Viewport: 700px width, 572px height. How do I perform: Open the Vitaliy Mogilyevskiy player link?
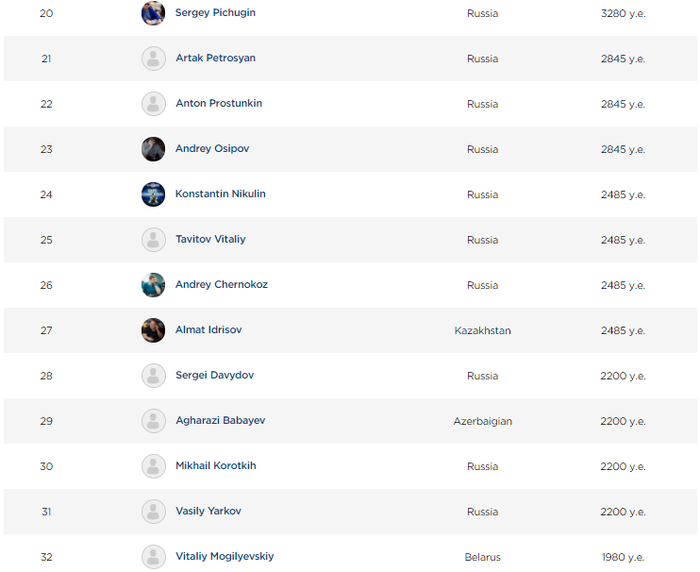click(225, 556)
